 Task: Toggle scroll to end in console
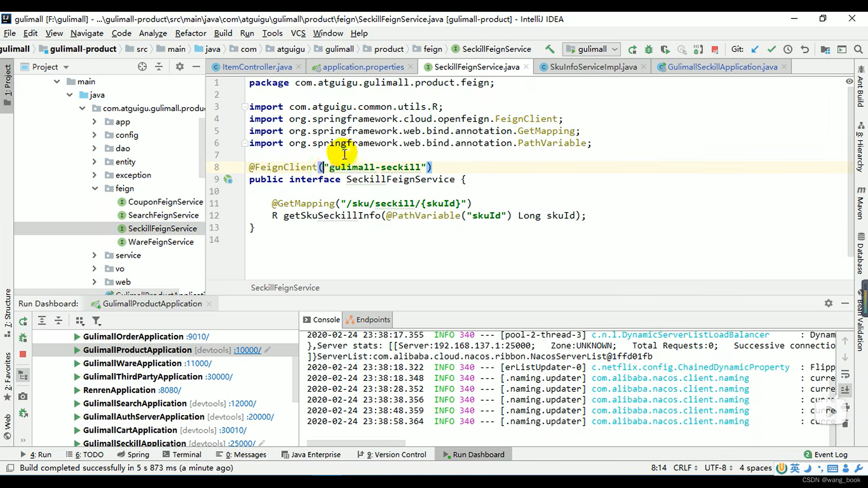[x=845, y=389]
